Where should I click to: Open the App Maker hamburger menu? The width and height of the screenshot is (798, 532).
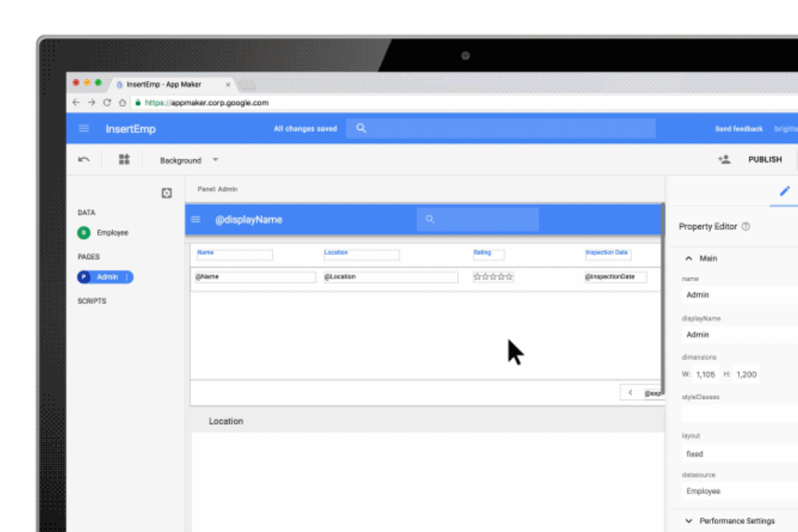pyautogui.click(x=84, y=128)
